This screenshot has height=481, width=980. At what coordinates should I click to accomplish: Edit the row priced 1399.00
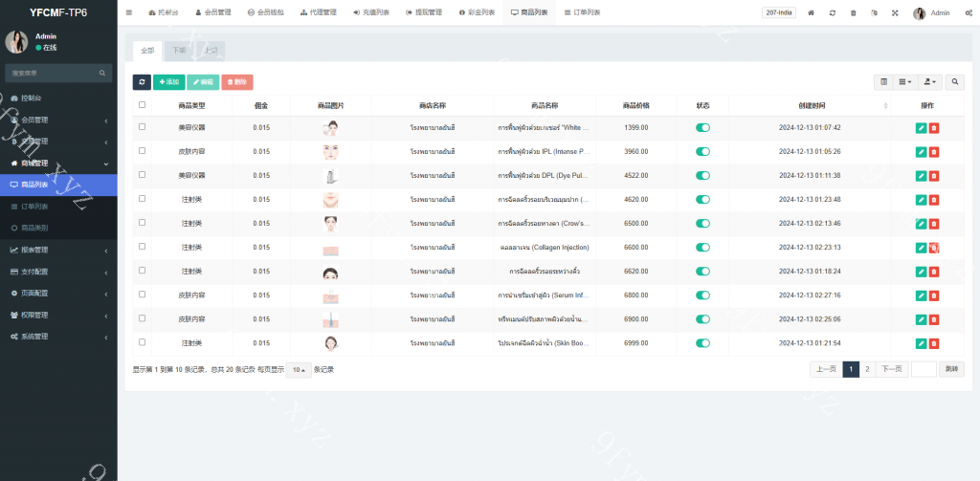tap(921, 127)
